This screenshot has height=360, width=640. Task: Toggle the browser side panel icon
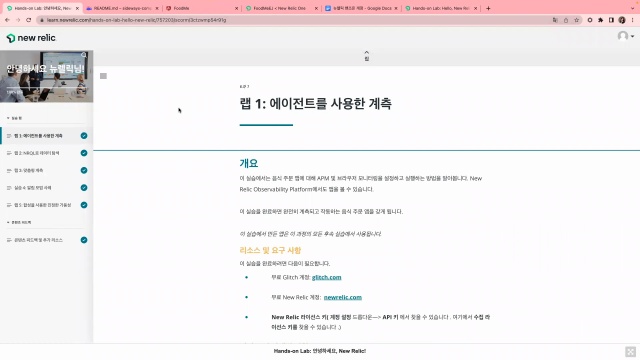tap(611, 20)
